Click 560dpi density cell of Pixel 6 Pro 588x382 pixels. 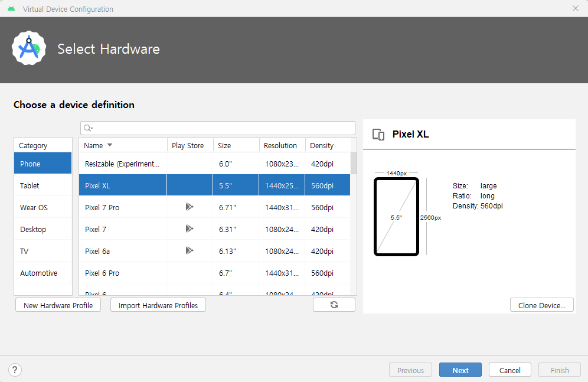[328, 273]
